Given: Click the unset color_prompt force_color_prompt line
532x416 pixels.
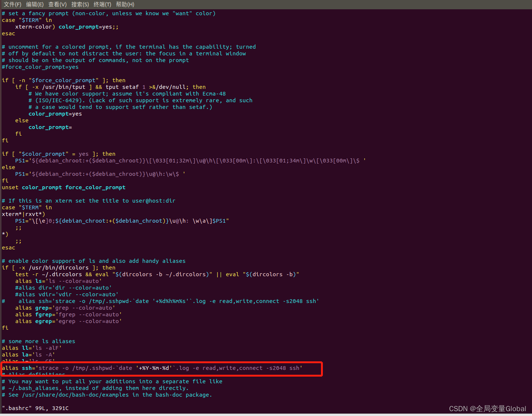Looking at the screenshot, I should (63, 187).
